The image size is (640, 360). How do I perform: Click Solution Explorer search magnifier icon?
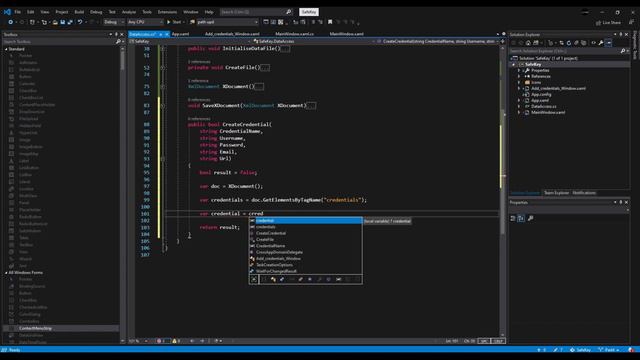[x=622, y=51]
